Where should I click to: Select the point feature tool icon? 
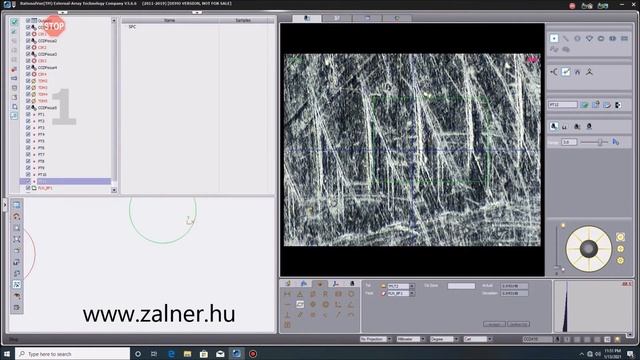click(x=554, y=38)
